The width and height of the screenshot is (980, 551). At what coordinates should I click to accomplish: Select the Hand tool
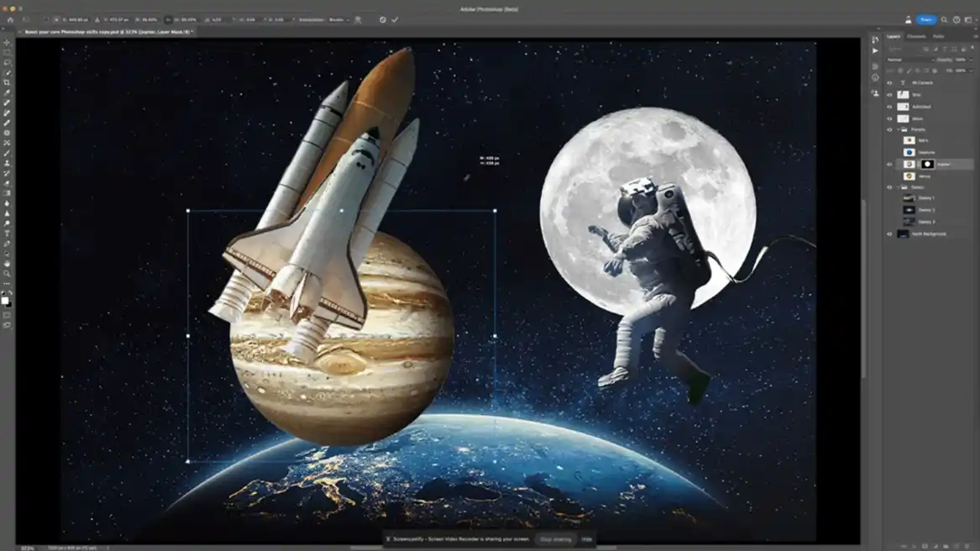click(x=7, y=264)
